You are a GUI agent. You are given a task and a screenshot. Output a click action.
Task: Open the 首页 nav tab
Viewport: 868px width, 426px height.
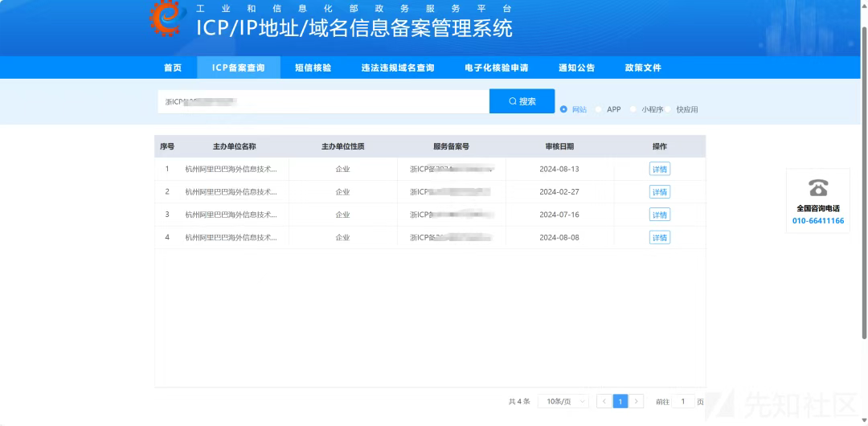[x=173, y=68]
